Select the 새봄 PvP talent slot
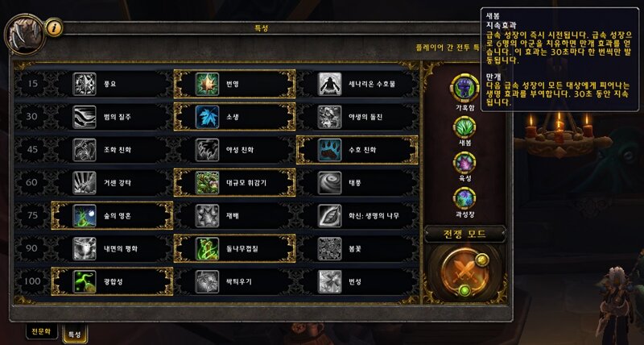 tap(464, 127)
